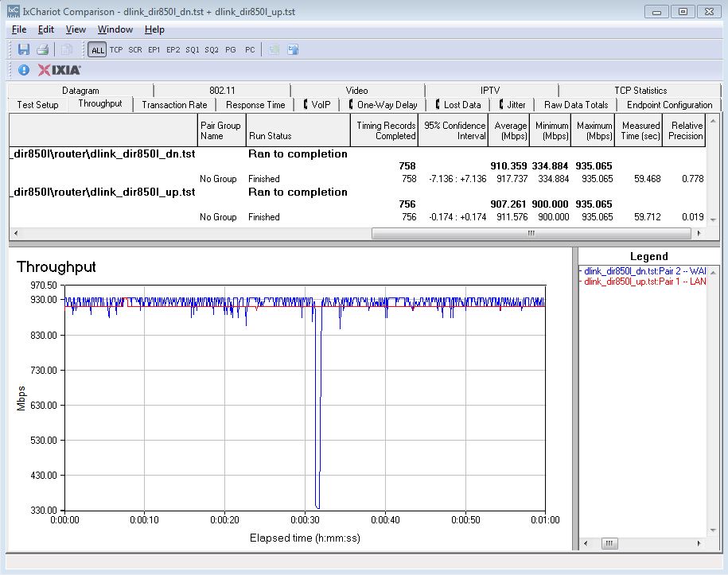Click the results table scroll right arrow
728x575 pixels.
tap(699, 234)
